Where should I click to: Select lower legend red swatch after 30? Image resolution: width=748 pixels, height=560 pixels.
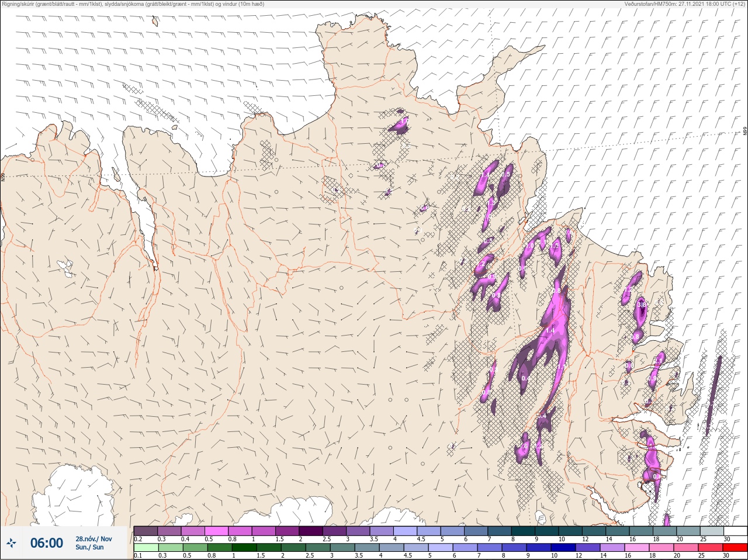[x=735, y=547]
